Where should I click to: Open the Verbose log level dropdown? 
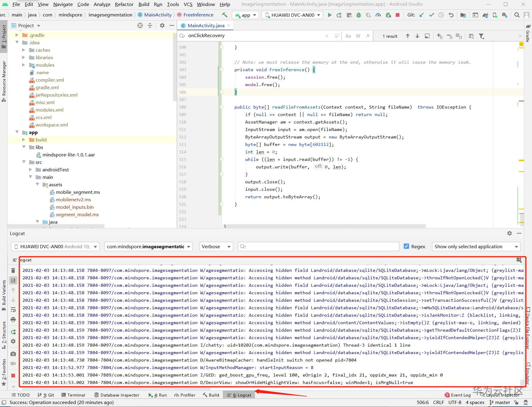[216, 246]
